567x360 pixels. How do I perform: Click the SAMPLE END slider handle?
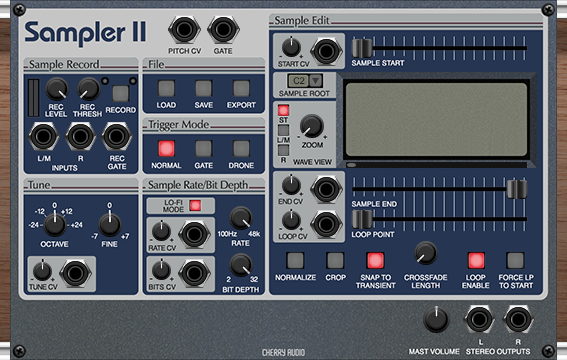[517, 189]
